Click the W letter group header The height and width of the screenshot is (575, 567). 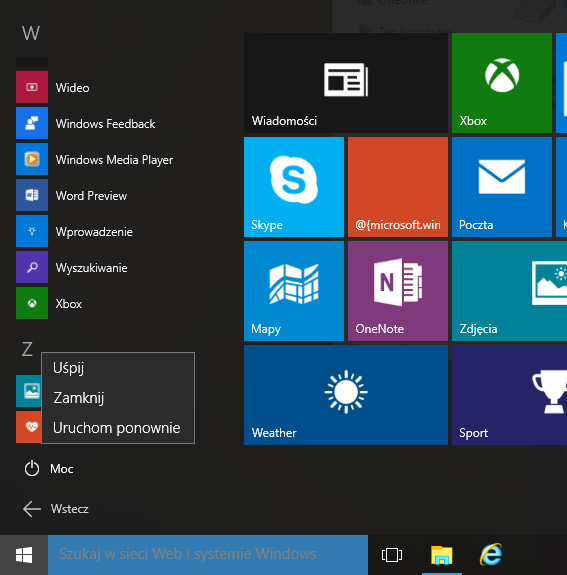pyautogui.click(x=31, y=33)
